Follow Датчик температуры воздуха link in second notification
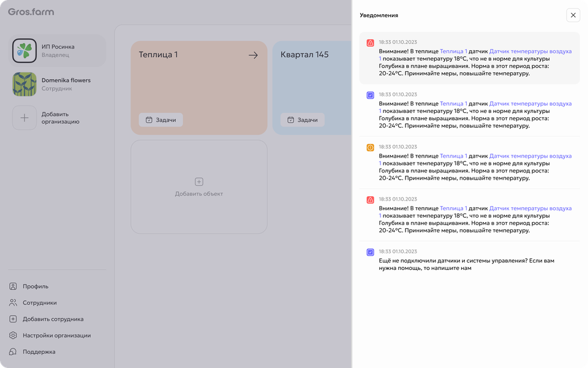 [x=530, y=103]
